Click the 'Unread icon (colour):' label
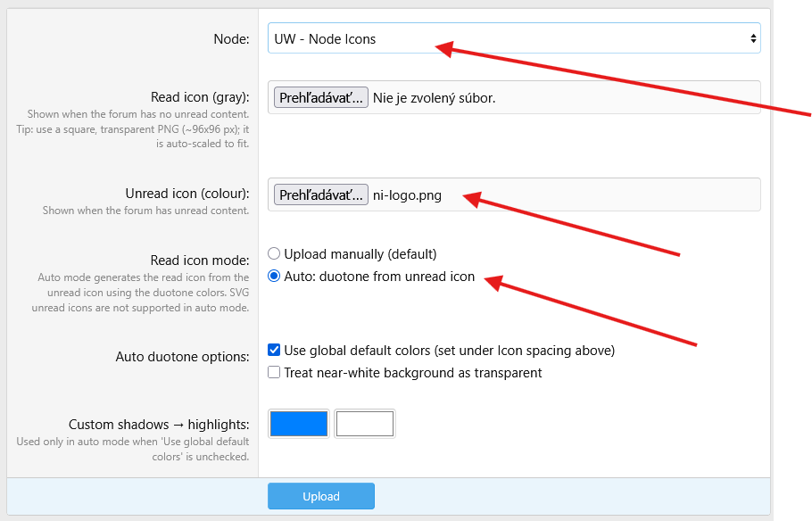 (187, 194)
